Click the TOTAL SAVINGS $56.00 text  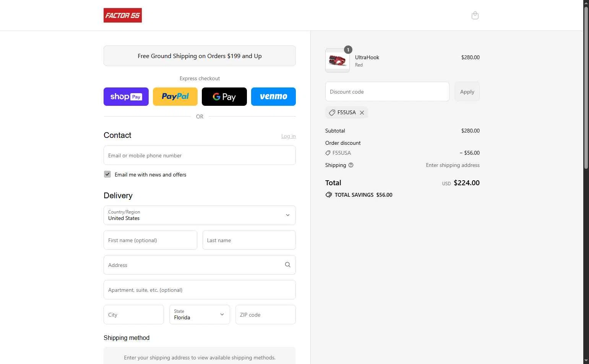point(363,195)
